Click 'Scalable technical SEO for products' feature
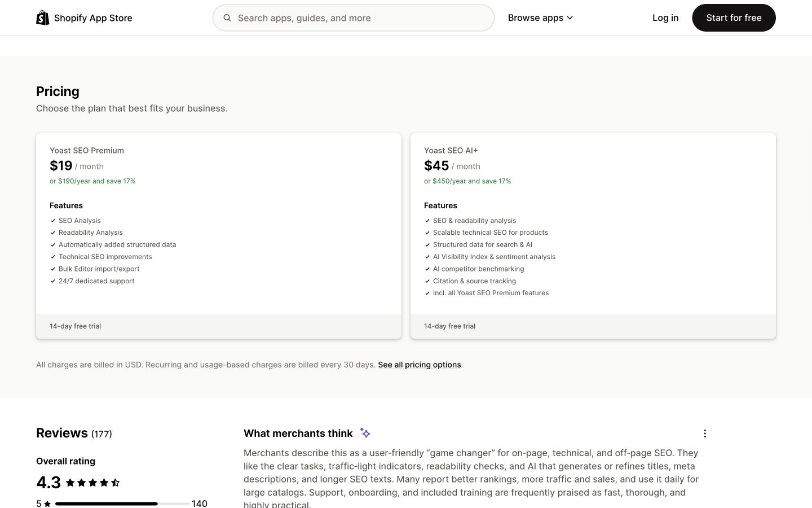The image size is (812, 508). click(x=491, y=233)
